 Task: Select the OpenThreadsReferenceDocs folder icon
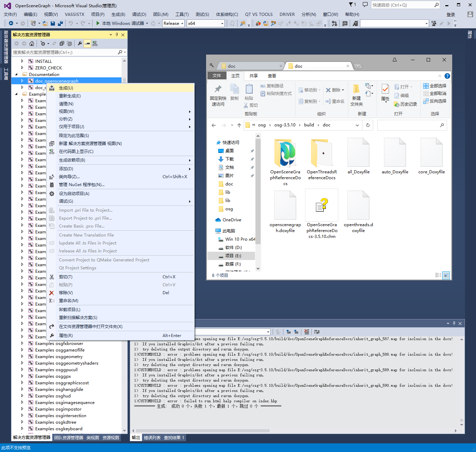322,153
